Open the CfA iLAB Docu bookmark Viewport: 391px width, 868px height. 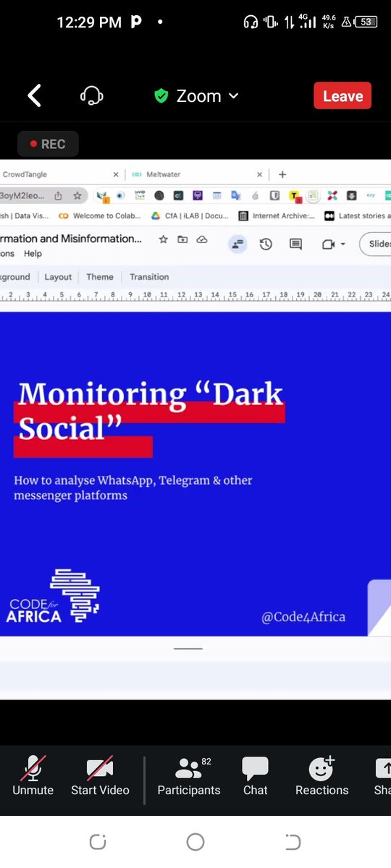coord(190,216)
